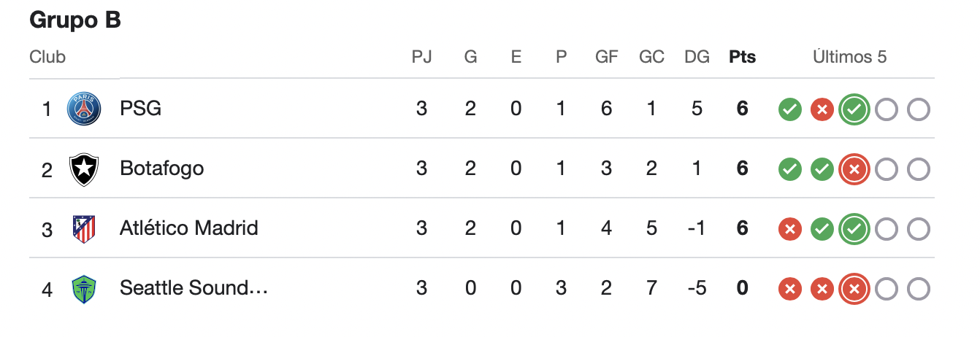The height and width of the screenshot is (337, 980).
Task: Open the Atlético Madrid team link
Action: click(x=189, y=228)
